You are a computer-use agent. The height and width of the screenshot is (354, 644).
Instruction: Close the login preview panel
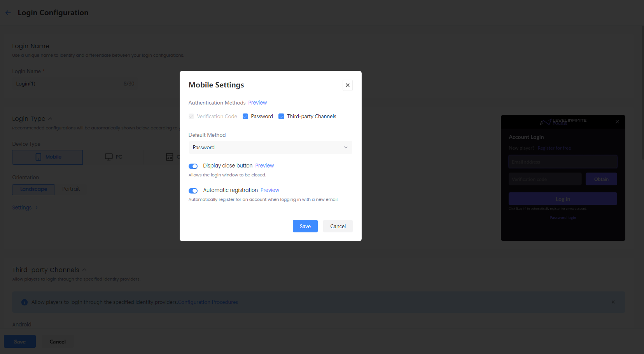pyautogui.click(x=617, y=122)
